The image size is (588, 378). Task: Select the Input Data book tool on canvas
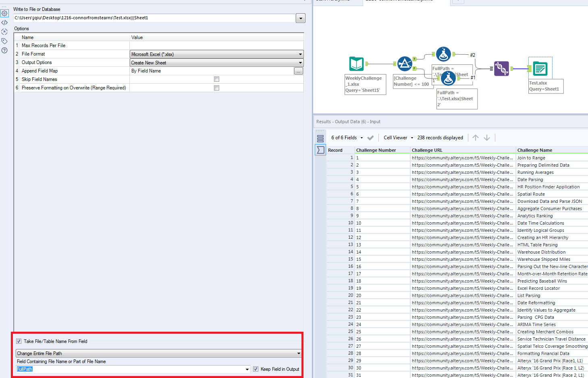pyautogui.click(x=357, y=64)
